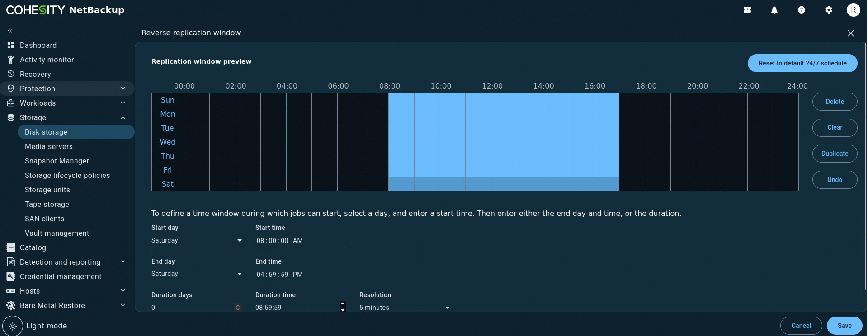868x336 pixels.
Task: Open Storage units page
Action: (47, 190)
